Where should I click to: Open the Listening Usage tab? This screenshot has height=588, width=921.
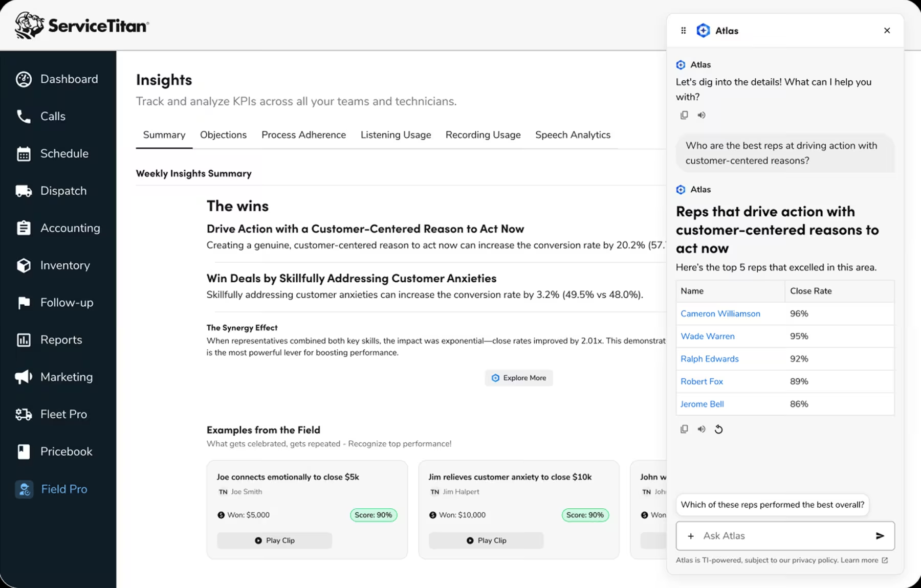pyautogui.click(x=396, y=135)
